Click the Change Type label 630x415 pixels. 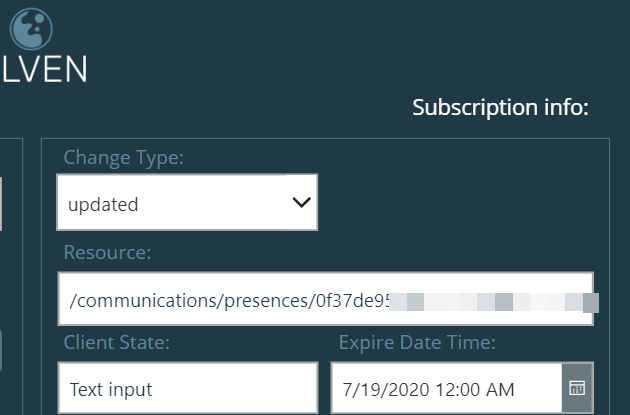point(123,157)
